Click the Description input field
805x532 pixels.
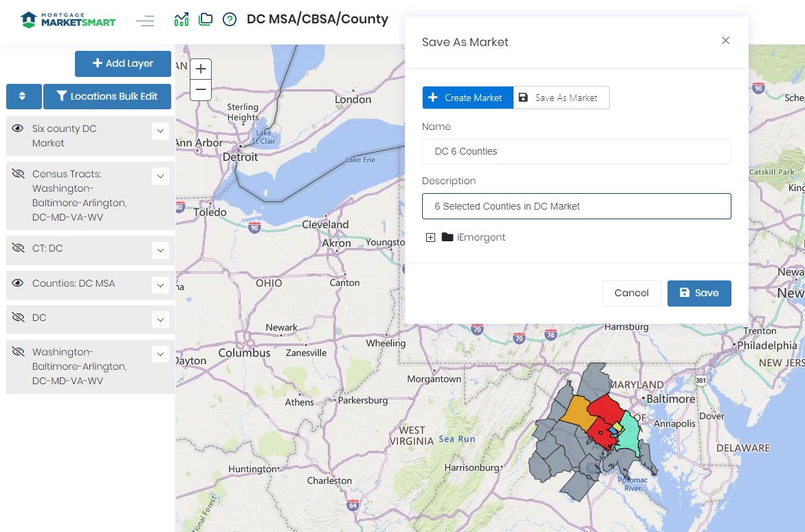[x=577, y=206]
